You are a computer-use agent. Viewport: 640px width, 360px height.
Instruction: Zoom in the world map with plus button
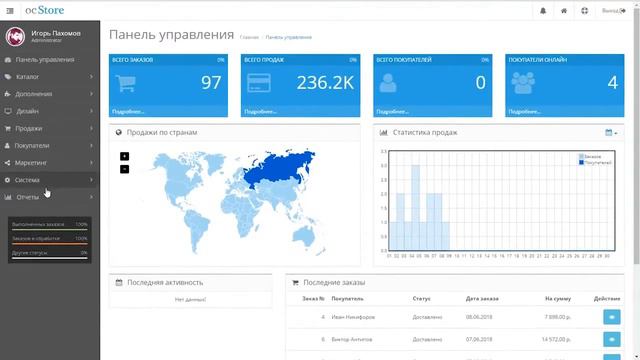124,156
